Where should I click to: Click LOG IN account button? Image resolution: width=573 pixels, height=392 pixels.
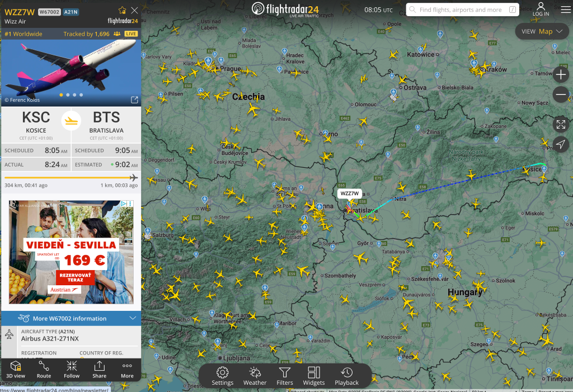[x=541, y=9]
